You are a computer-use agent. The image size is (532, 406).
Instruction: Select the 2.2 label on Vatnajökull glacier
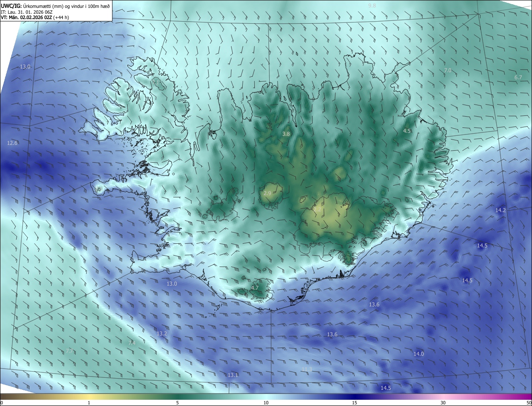coord(317,210)
